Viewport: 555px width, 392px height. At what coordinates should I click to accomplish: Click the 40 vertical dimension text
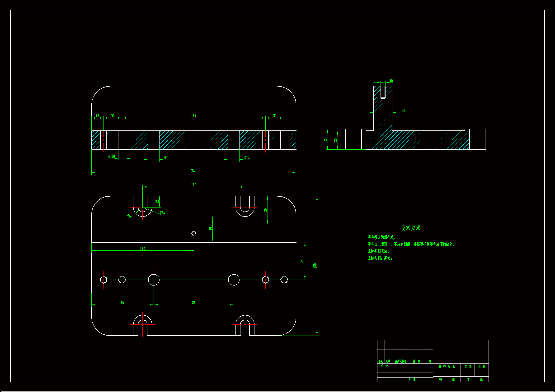pos(303,261)
